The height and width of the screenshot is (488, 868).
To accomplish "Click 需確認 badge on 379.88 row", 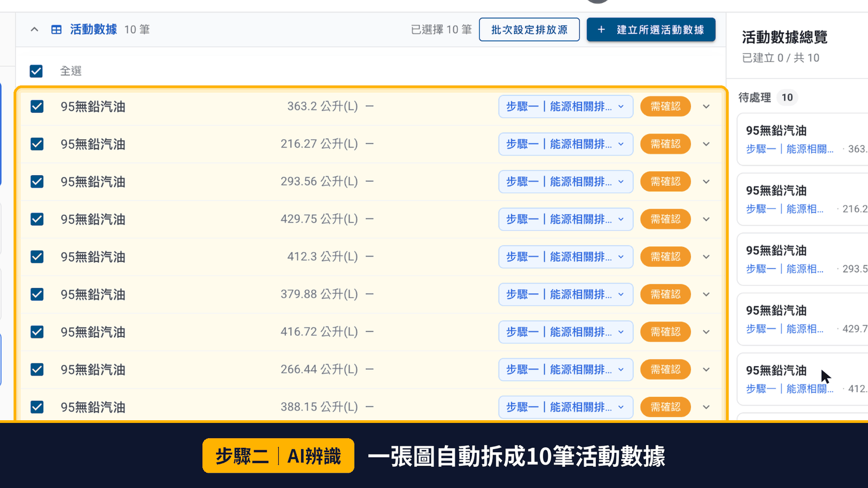I will [x=666, y=294].
